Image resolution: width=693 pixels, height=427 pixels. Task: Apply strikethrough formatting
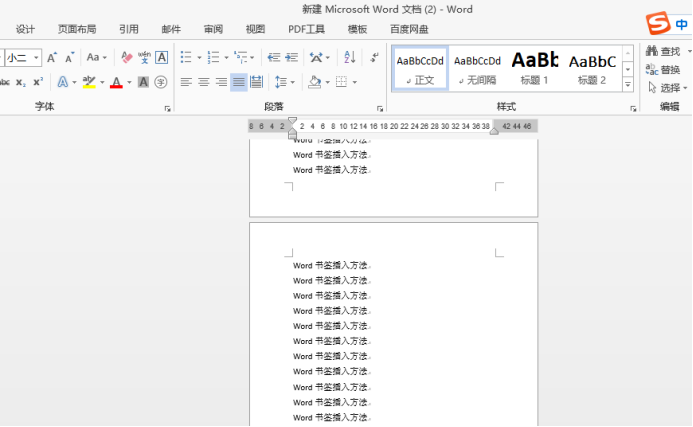click(x=4, y=82)
